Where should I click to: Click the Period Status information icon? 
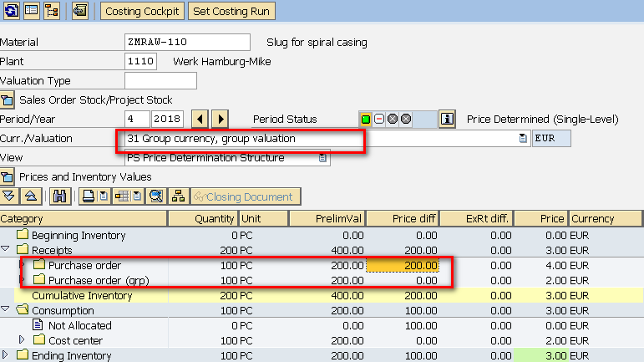447,119
